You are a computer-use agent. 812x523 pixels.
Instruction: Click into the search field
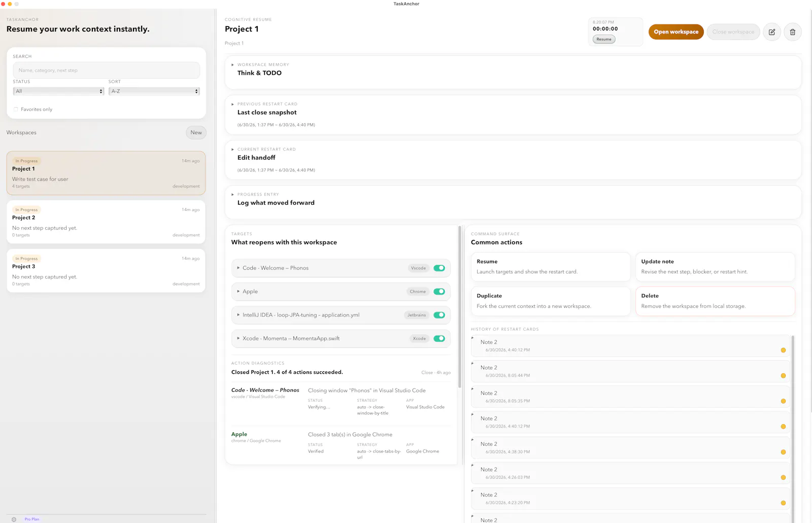point(106,71)
